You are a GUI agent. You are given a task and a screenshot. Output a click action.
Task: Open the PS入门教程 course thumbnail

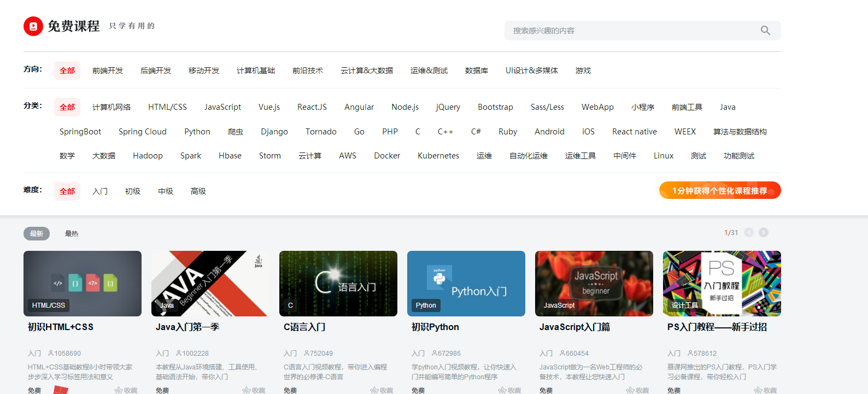coord(722,284)
